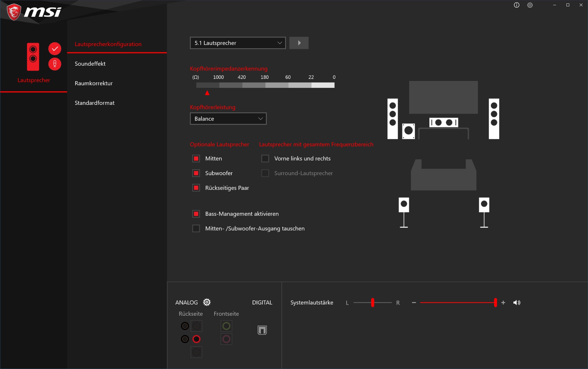
Task: Uncheck the Subwoofer optional speaker checkbox
Action: pos(196,173)
